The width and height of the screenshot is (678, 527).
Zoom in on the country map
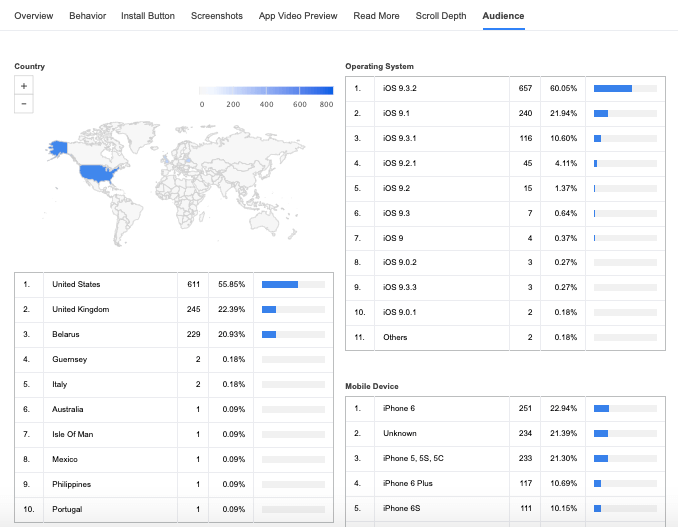click(24, 86)
